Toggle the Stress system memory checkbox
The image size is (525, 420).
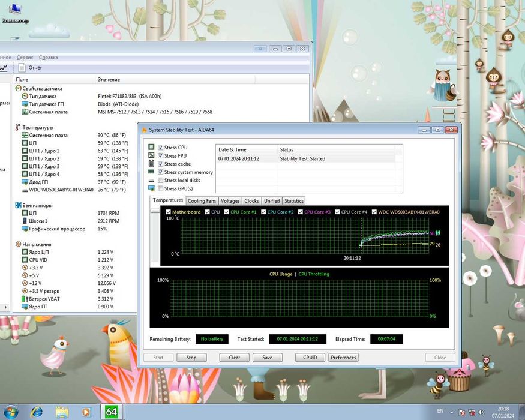(x=161, y=172)
